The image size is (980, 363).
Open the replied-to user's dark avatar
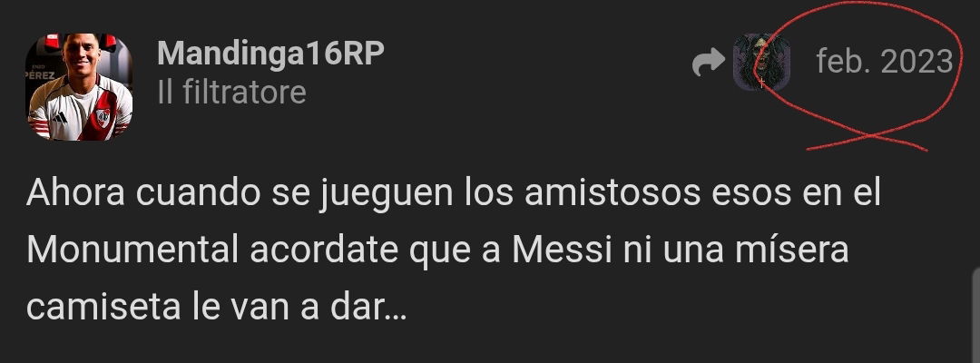point(761,62)
